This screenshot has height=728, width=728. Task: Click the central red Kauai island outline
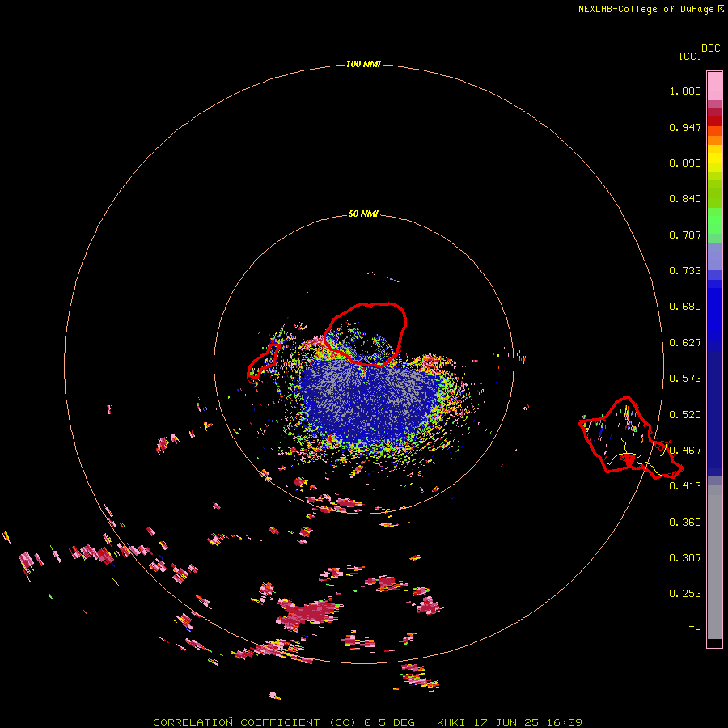pyautogui.click(x=366, y=334)
